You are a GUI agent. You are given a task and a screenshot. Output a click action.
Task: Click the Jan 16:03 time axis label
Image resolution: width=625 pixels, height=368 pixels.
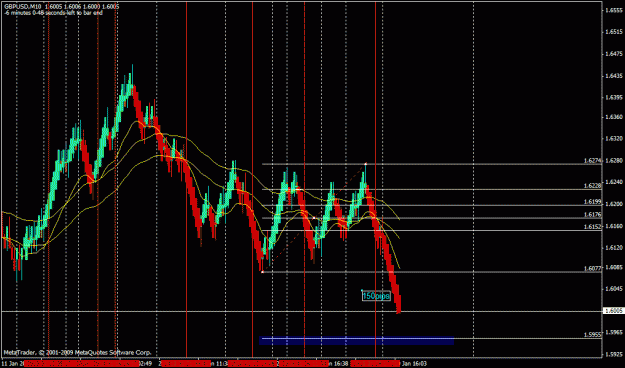414,364
